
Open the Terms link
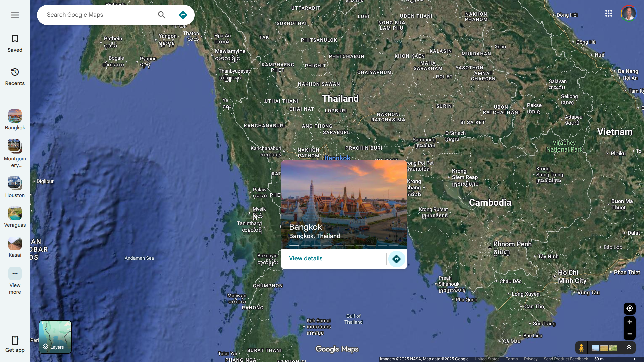[x=512, y=359]
